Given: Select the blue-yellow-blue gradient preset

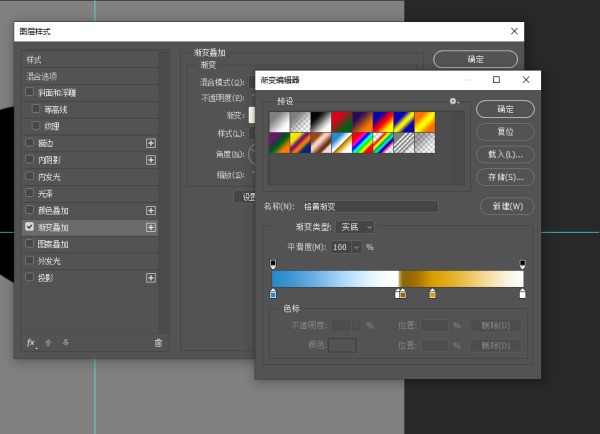Looking at the screenshot, I should pyautogui.click(x=404, y=122).
